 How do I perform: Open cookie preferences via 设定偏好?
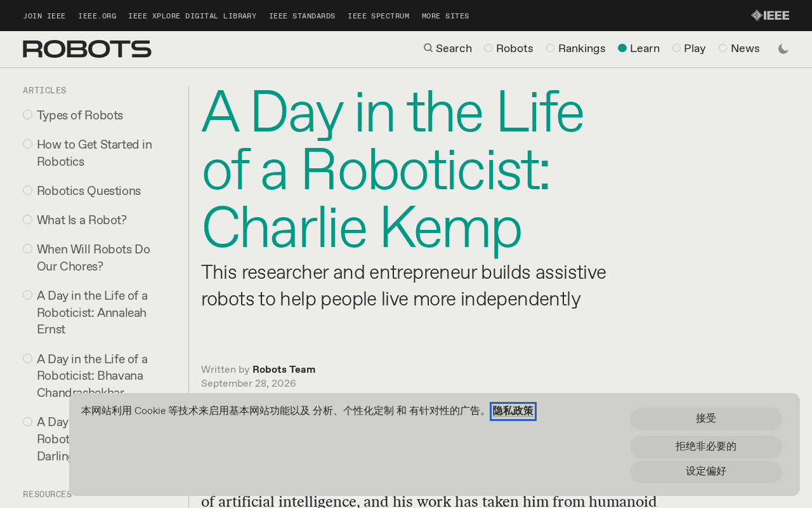click(x=706, y=472)
